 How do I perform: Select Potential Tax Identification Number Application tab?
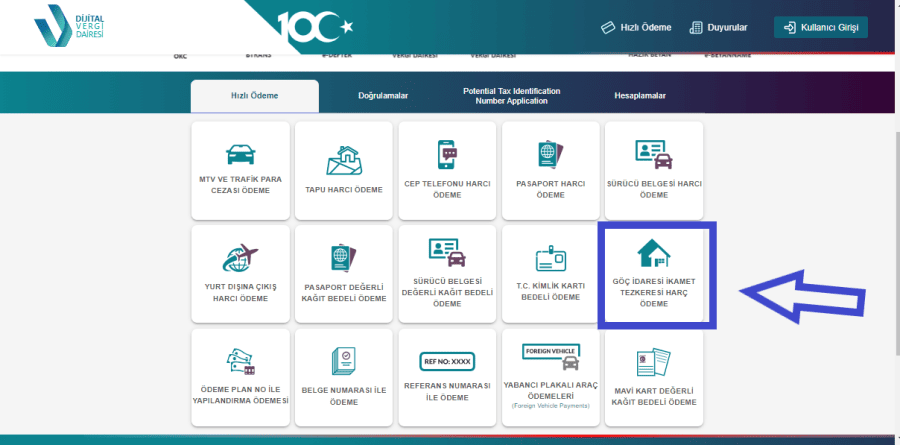(511, 96)
